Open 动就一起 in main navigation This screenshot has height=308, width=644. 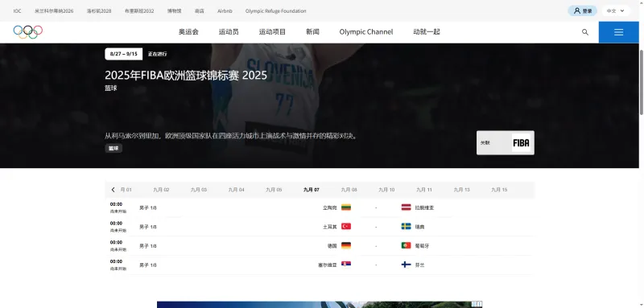[x=427, y=31]
